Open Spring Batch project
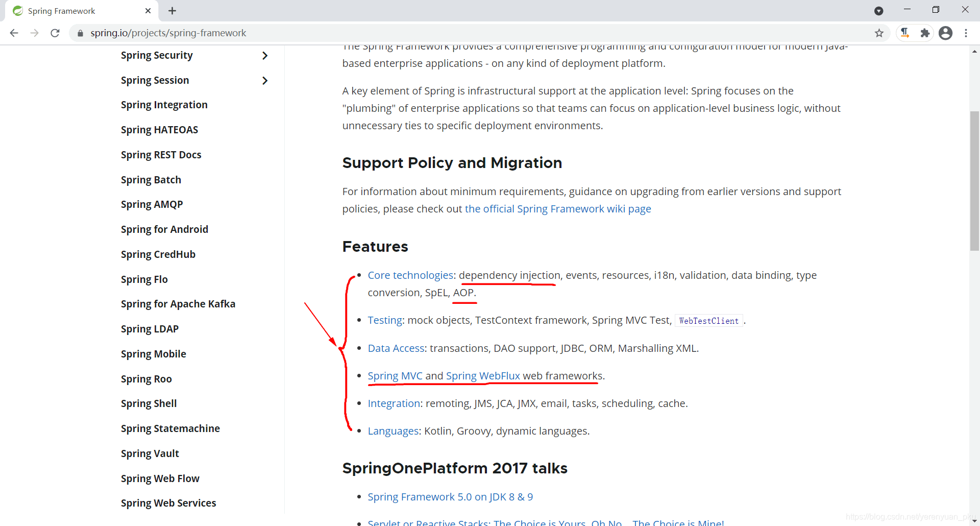This screenshot has height=526, width=980. click(x=151, y=180)
